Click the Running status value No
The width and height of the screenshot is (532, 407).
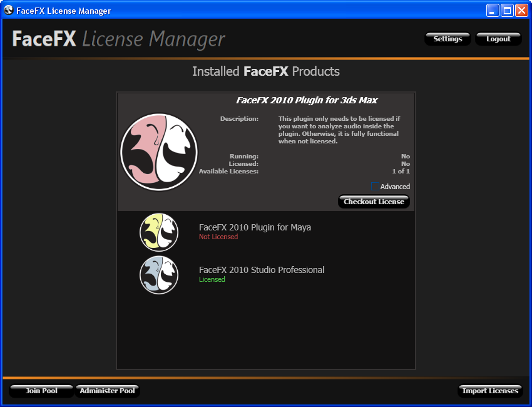406,157
